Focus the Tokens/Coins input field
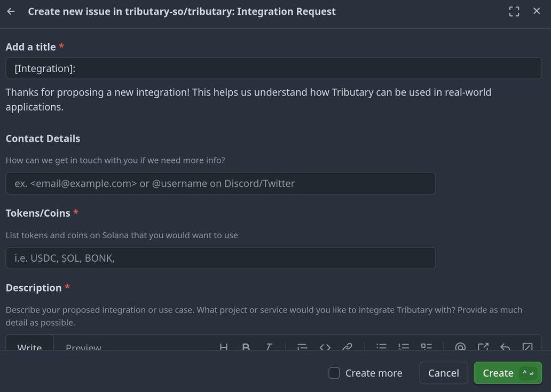This screenshot has height=392, width=551. [x=221, y=258]
